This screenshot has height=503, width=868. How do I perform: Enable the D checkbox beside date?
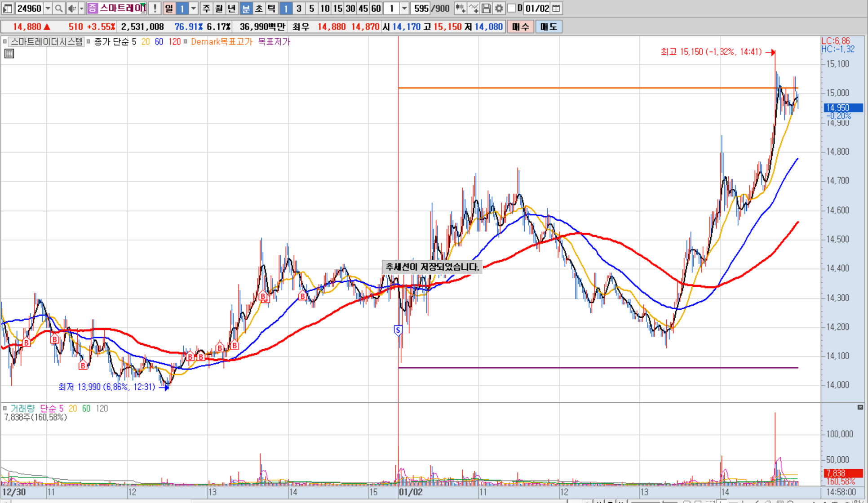coord(511,8)
